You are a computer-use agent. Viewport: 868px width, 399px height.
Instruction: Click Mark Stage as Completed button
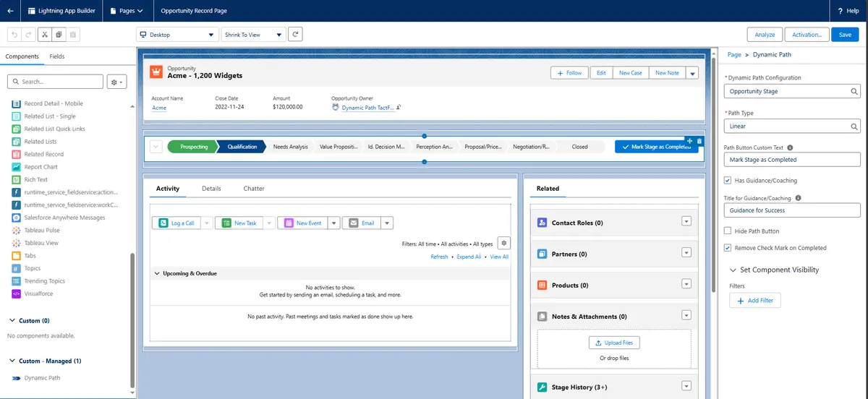(657, 147)
